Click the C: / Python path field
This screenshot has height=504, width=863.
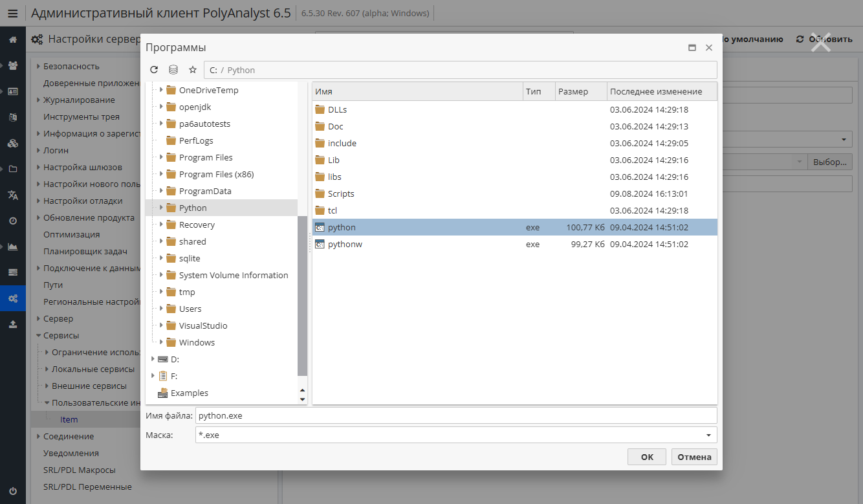(x=461, y=70)
